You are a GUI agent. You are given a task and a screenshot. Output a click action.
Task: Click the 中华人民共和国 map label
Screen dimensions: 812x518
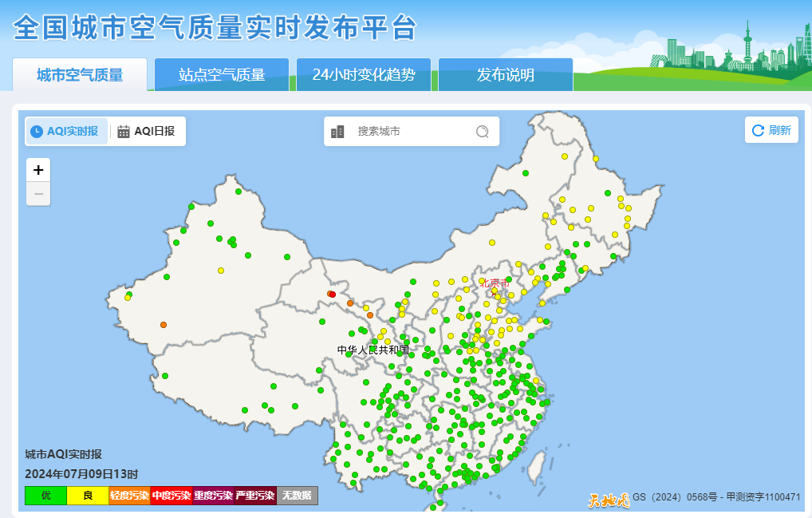click(372, 350)
